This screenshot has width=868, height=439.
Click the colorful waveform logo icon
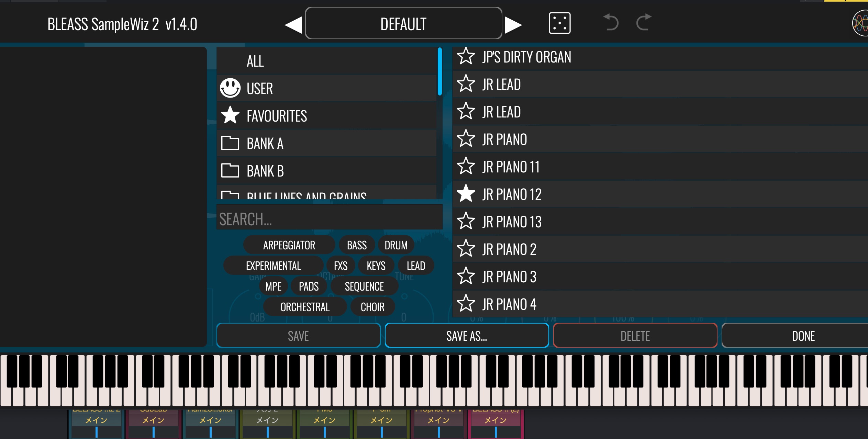coord(860,23)
